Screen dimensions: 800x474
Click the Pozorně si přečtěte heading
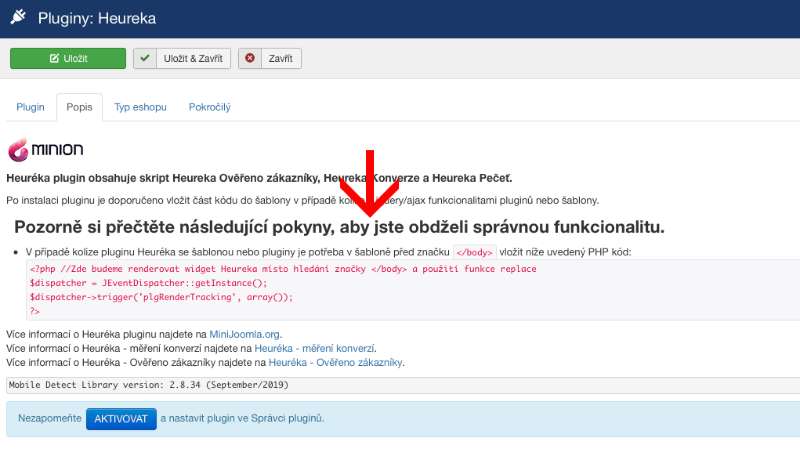pos(339,227)
